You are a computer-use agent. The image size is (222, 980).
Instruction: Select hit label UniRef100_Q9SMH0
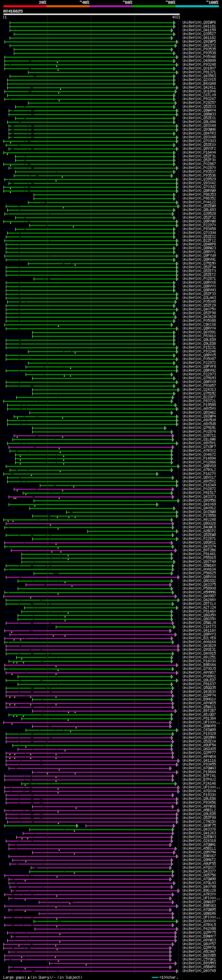[x=199, y=737]
